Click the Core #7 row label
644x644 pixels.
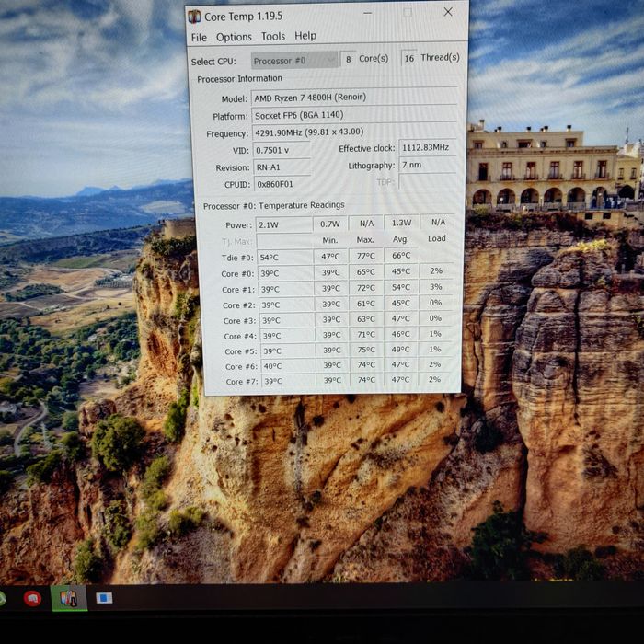(x=242, y=382)
